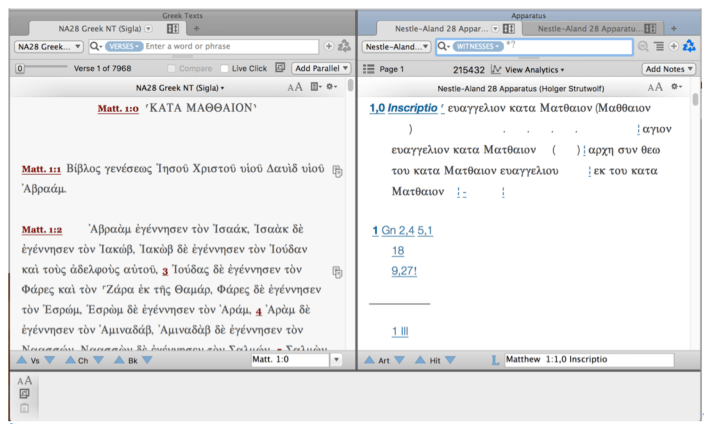
Task: Enable the Compare checkbox
Action: point(172,68)
